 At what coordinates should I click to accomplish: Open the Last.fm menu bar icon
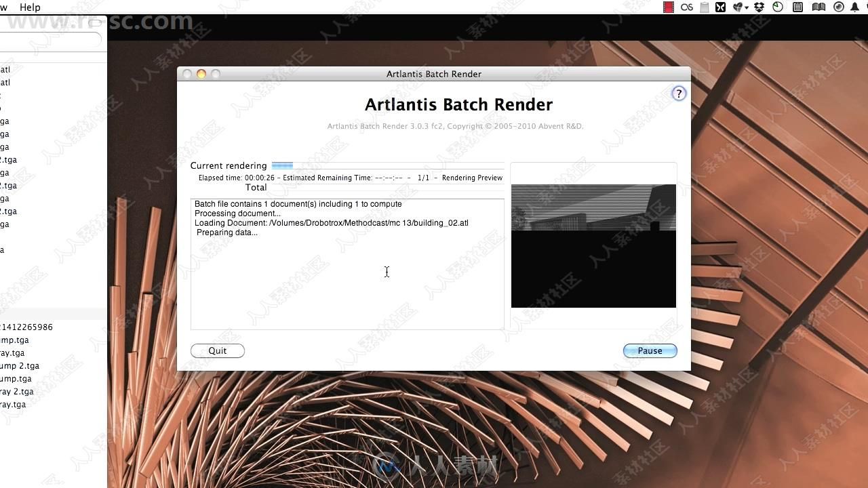tap(687, 7)
